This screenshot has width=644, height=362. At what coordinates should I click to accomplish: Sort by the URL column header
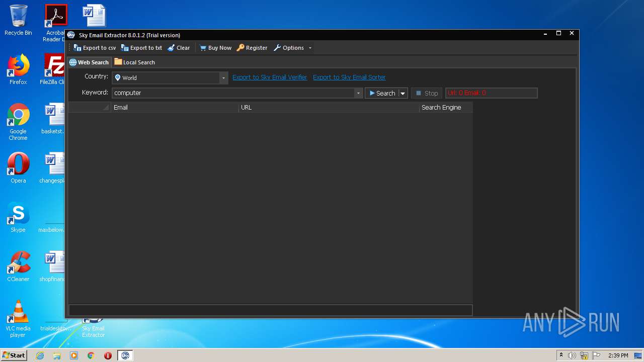point(329,108)
